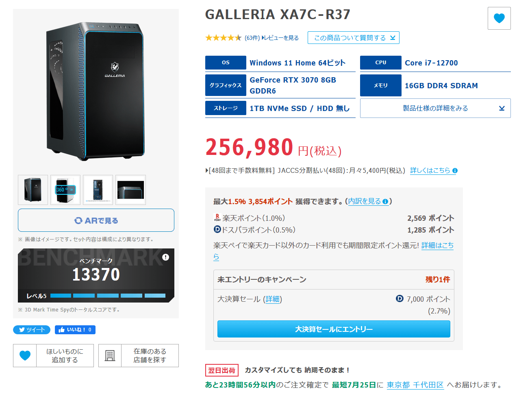This screenshot has height=405, width=532.
Task: Select the 360° view thumbnail
Action: 65,190
